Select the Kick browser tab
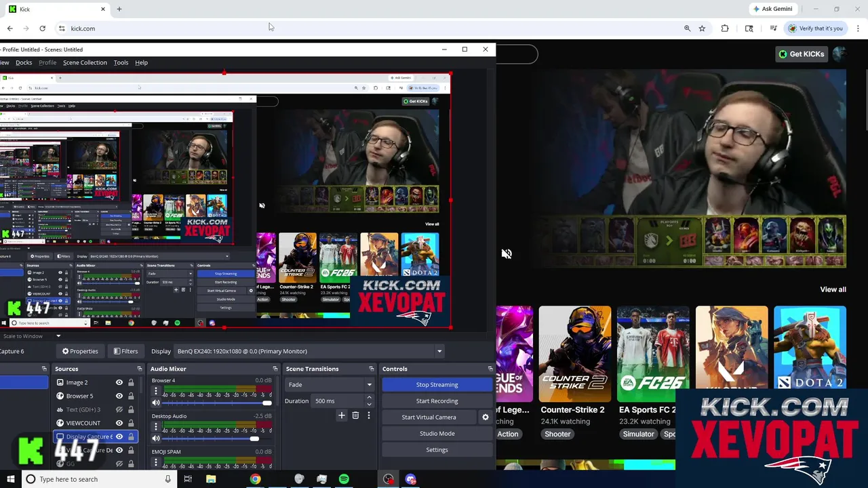Viewport: 868px width, 488px height. 57,9
